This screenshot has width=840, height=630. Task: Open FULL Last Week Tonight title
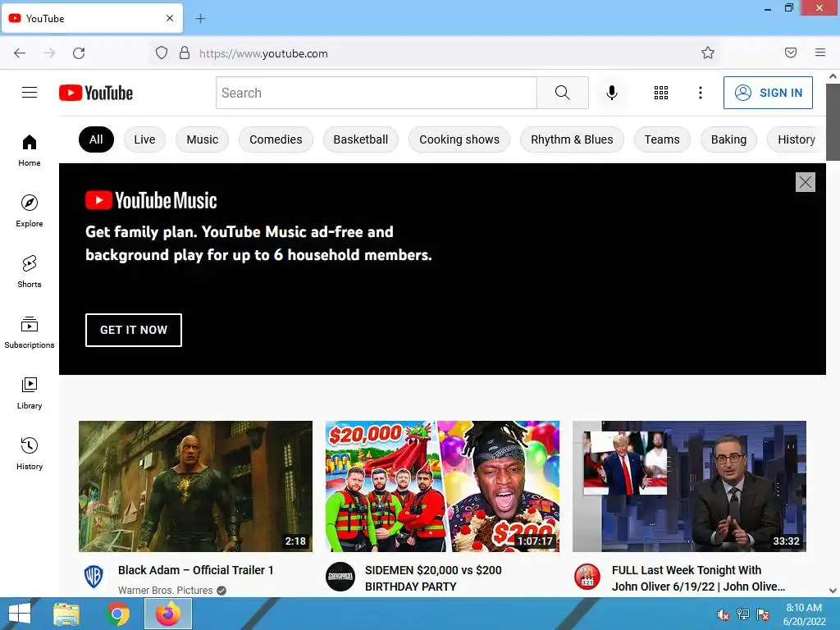[698, 578]
